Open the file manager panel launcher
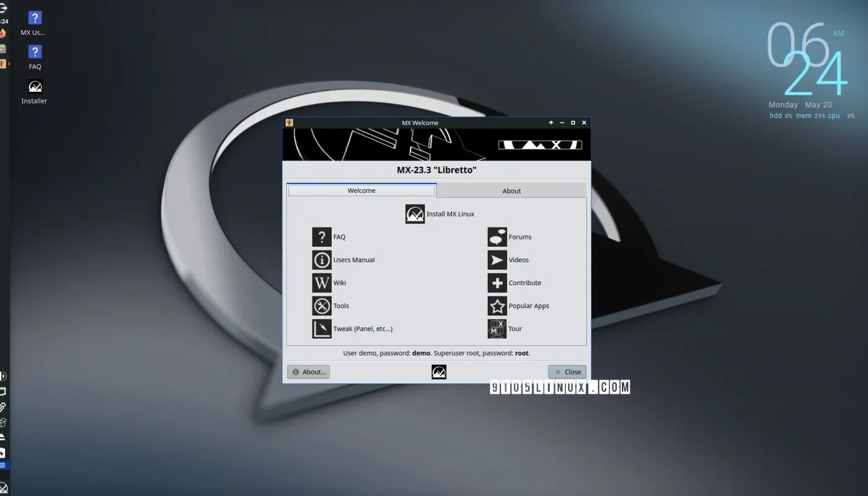Image resolution: width=868 pixels, height=496 pixels. 3,48
